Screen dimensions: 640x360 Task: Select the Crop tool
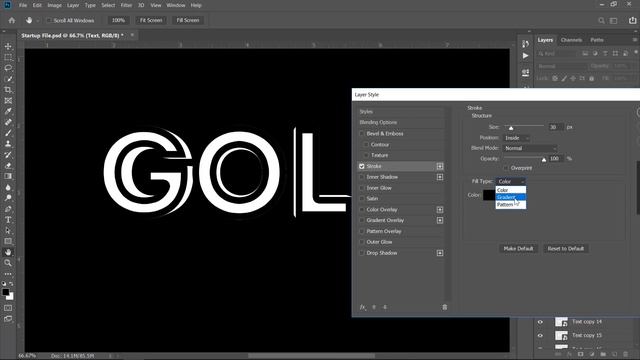[x=8, y=90]
